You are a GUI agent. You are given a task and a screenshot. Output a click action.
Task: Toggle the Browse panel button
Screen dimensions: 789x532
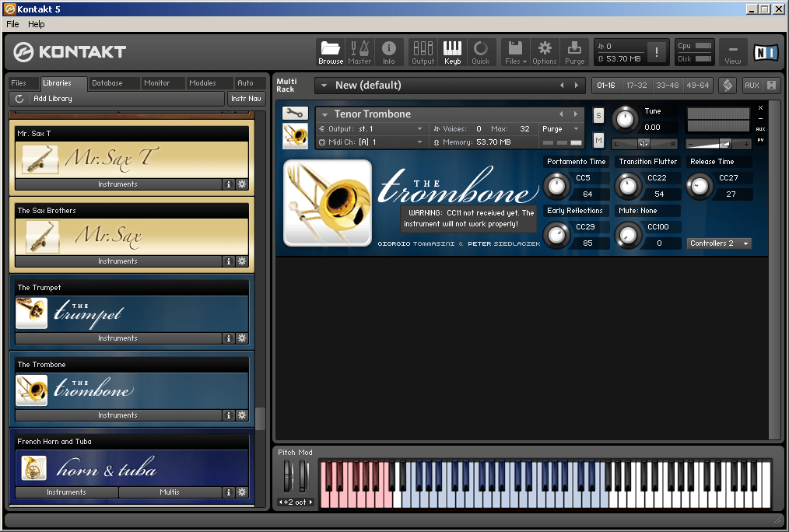tap(331, 52)
